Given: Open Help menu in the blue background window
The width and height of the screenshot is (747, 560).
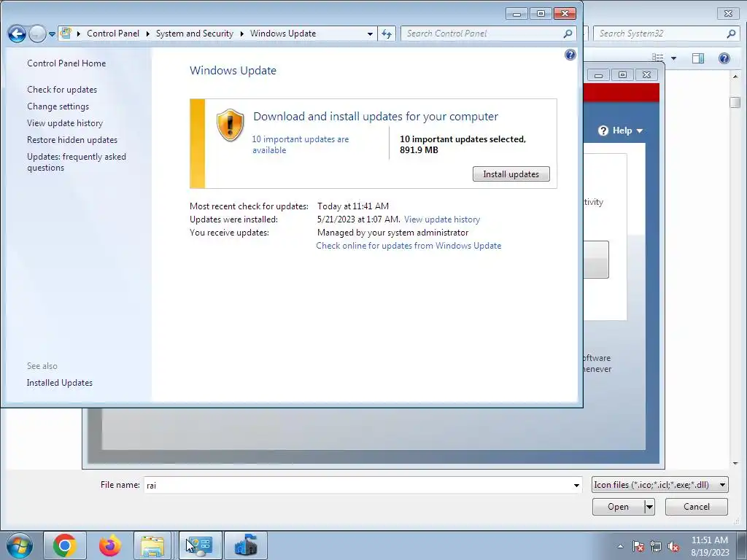Looking at the screenshot, I should tap(622, 131).
